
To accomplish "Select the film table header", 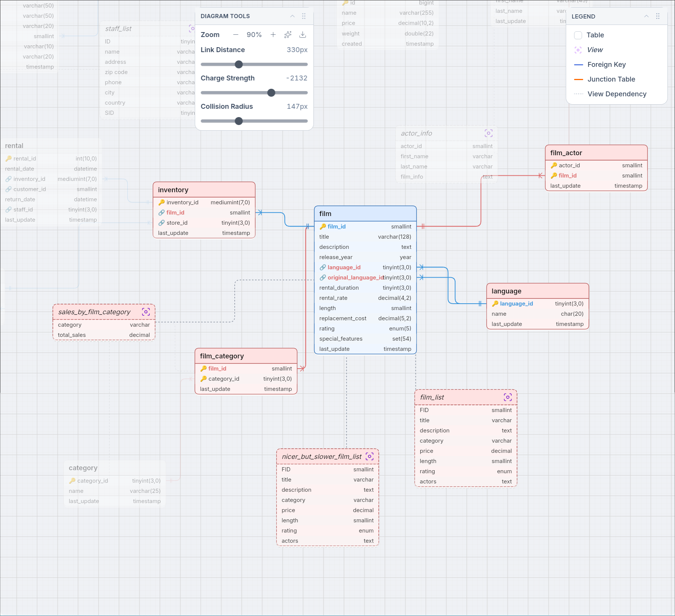I will [365, 214].
